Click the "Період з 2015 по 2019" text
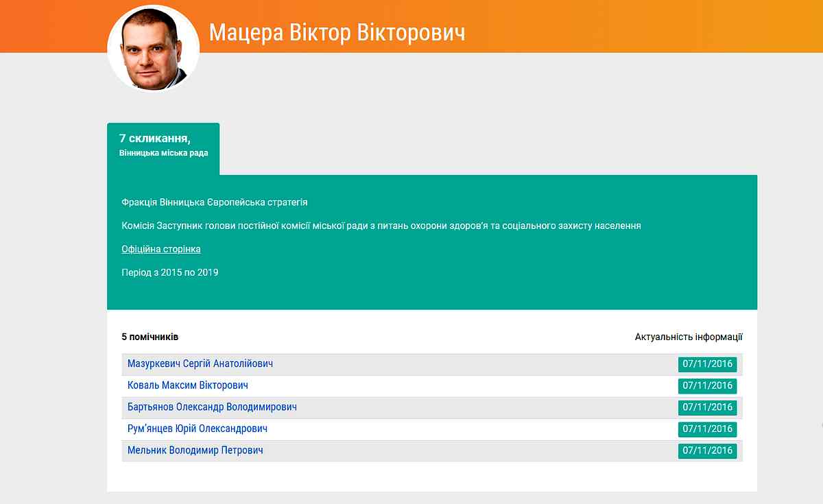Image resolution: width=823 pixels, height=504 pixels. pos(170,272)
